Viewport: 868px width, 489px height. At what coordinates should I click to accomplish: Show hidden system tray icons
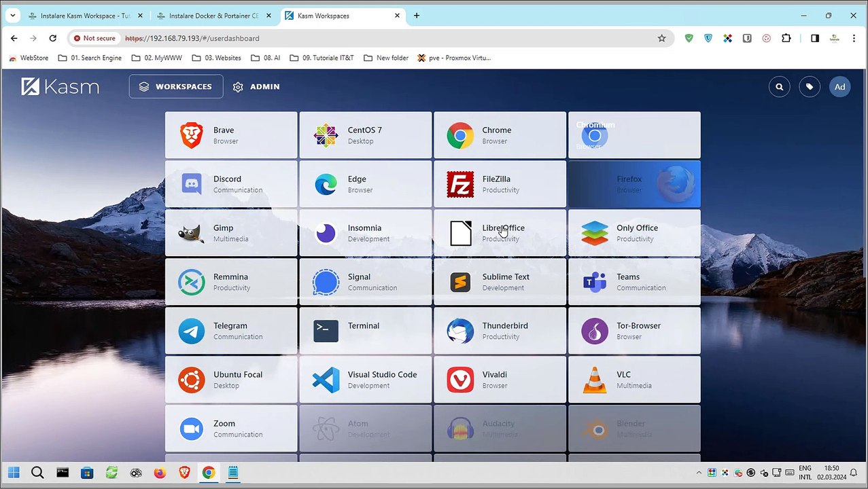699,473
